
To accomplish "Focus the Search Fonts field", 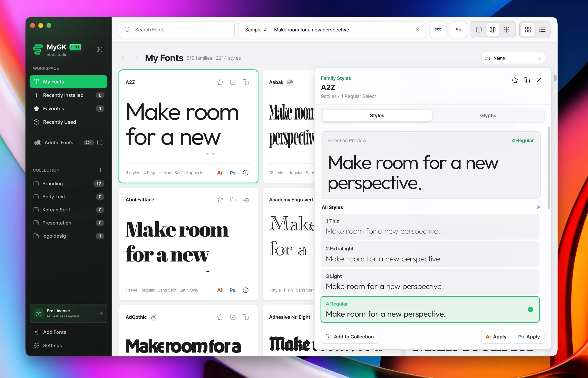I will pyautogui.click(x=177, y=30).
